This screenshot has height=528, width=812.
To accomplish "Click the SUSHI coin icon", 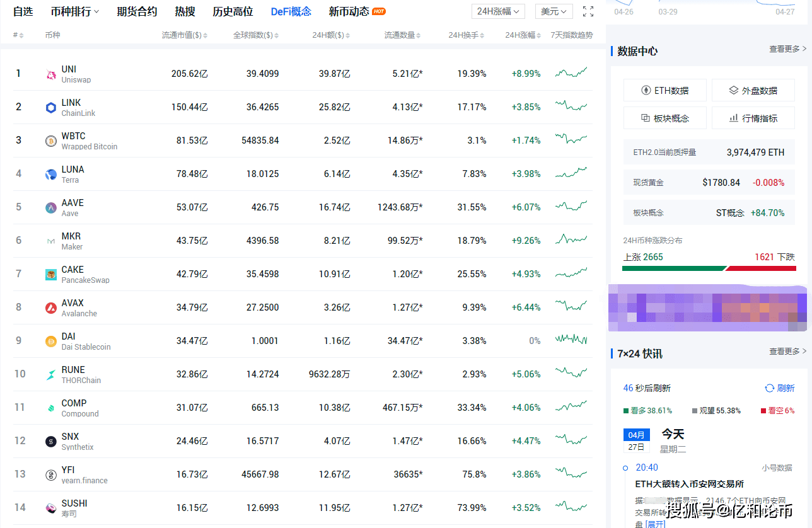I will coord(51,508).
